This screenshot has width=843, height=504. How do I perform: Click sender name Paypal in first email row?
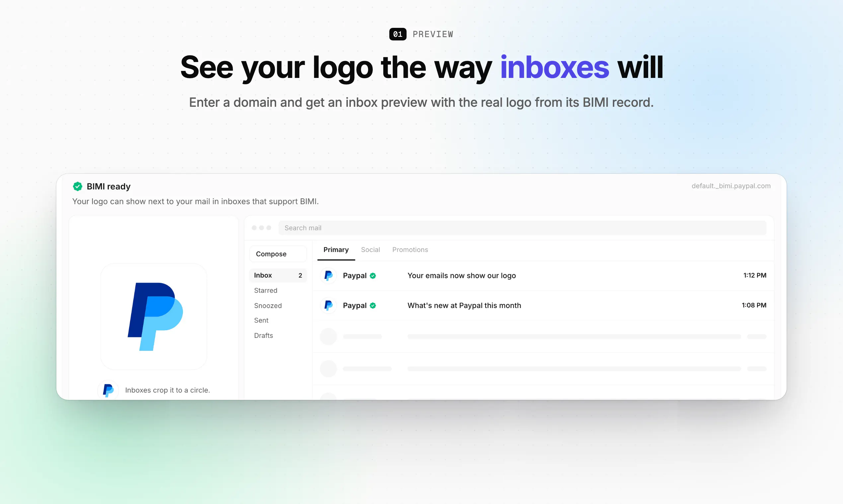355,276
